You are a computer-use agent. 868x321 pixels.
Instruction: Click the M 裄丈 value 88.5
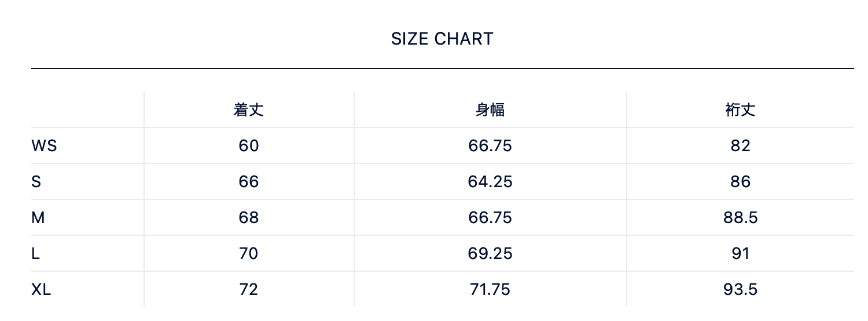coord(740,218)
